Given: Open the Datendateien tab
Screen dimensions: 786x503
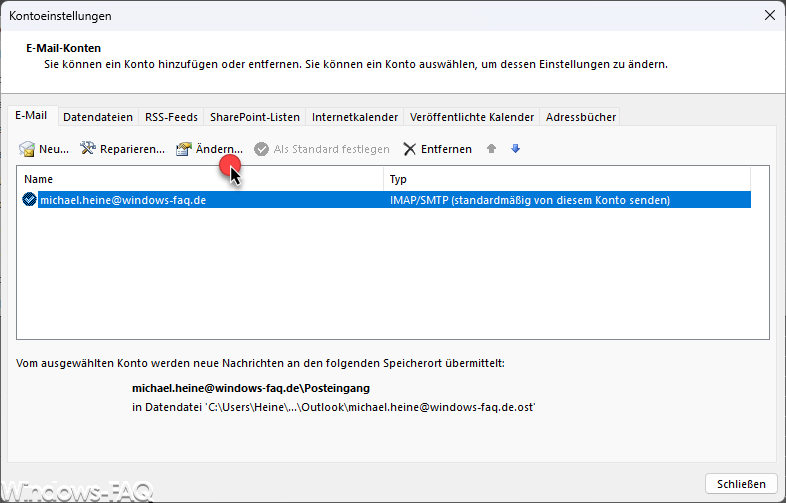Looking at the screenshot, I should (98, 117).
